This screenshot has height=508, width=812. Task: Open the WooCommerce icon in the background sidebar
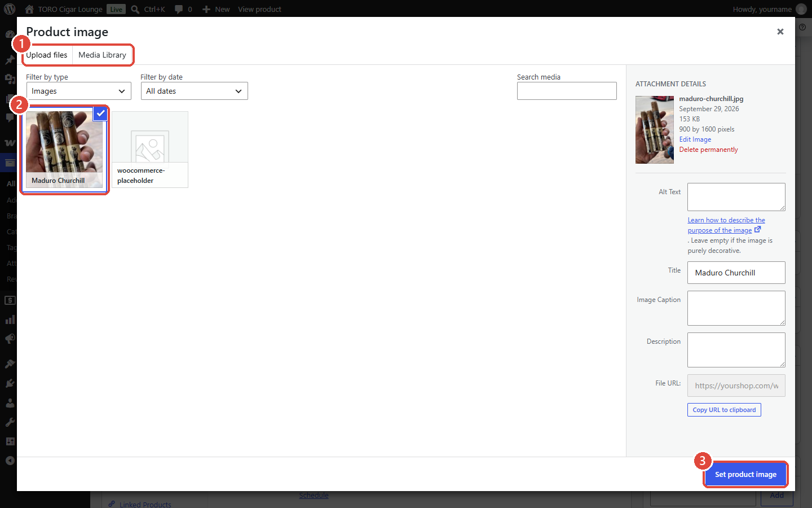(10, 143)
